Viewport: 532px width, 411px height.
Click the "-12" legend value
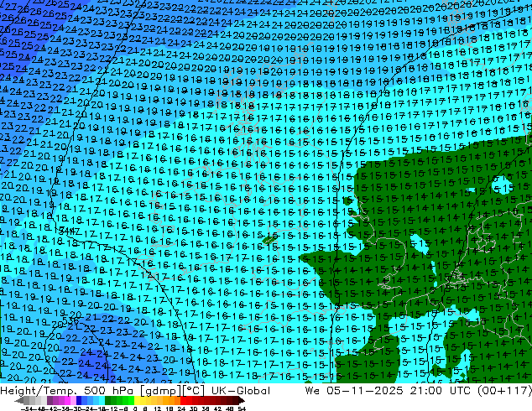point(113,409)
